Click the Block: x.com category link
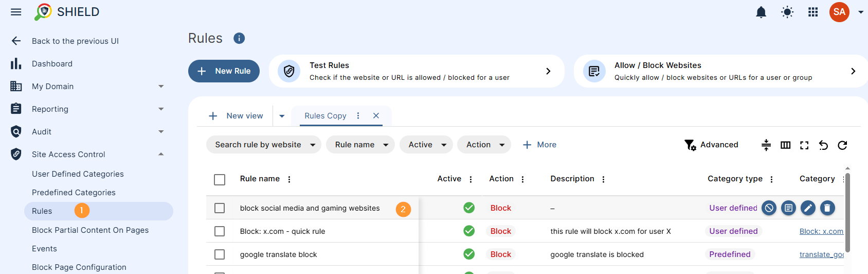This screenshot has width=868, height=274. 821,231
